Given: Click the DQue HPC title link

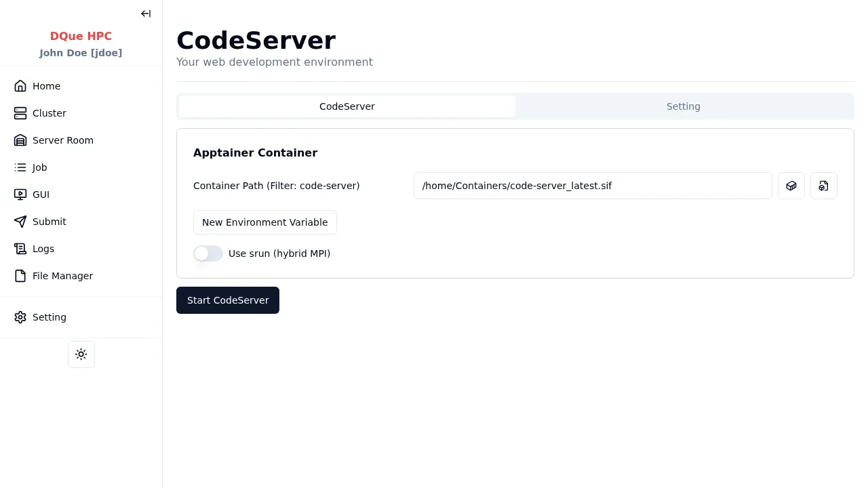Looking at the screenshot, I should 81,37.
